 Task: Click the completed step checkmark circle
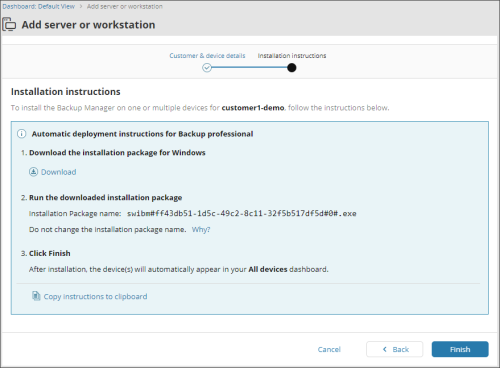(207, 68)
